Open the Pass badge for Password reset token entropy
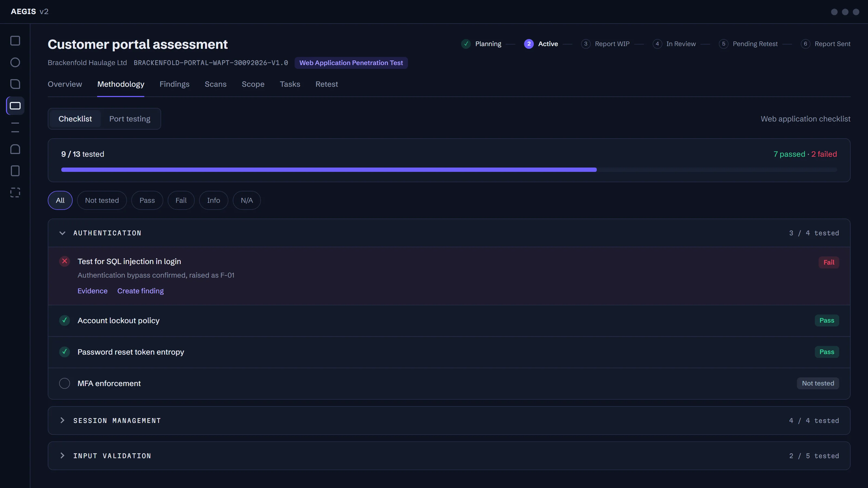This screenshot has width=868, height=488. tap(826, 352)
